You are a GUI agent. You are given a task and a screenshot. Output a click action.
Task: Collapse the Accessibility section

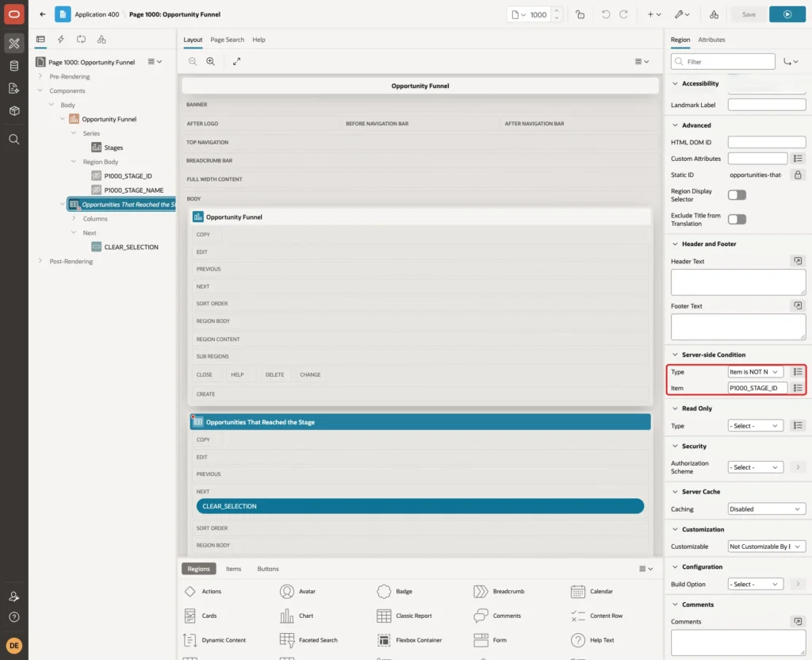675,83
